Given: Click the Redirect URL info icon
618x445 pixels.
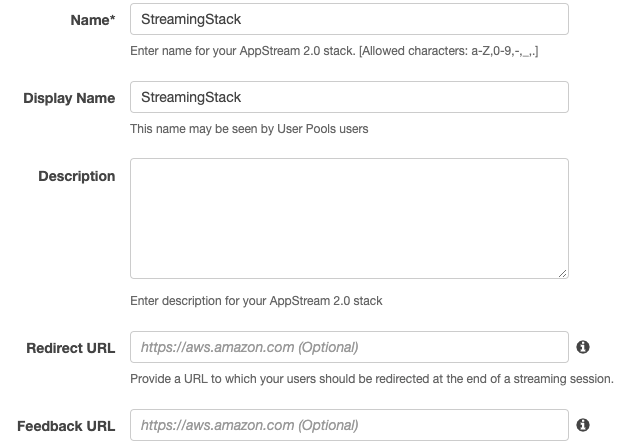Looking at the screenshot, I should (583, 347).
